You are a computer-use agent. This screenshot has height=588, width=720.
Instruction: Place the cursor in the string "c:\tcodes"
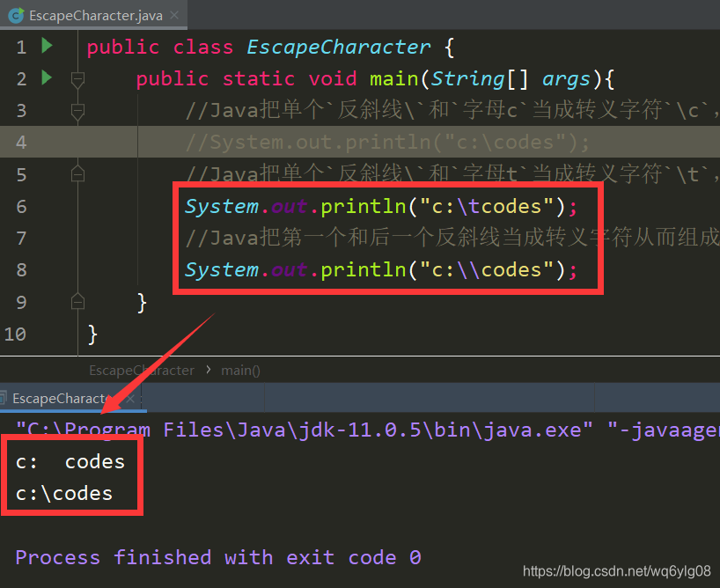click(x=487, y=206)
